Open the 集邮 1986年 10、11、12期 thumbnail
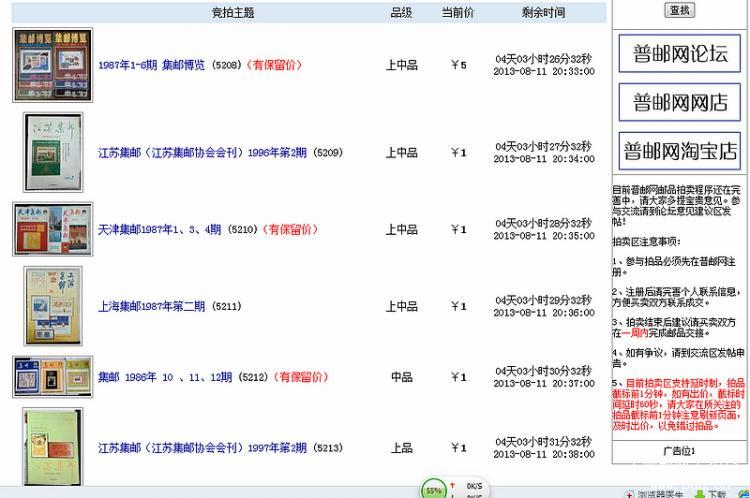 [52, 377]
